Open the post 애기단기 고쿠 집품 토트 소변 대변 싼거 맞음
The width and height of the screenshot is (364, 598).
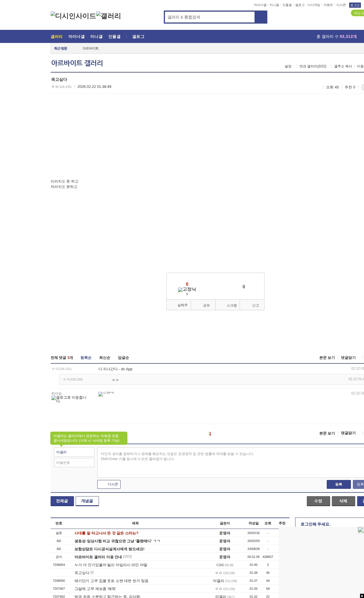point(111,581)
